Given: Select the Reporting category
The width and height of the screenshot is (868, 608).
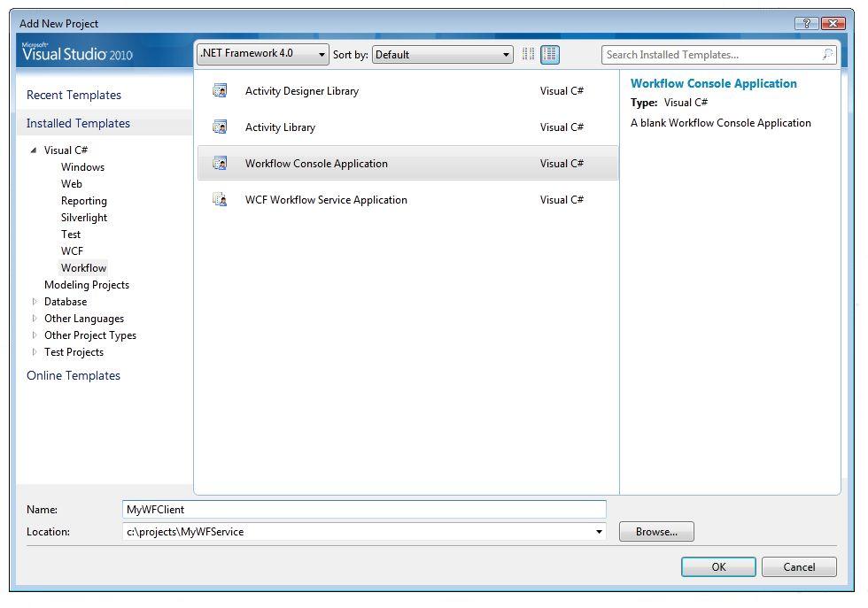Looking at the screenshot, I should tap(83, 200).
